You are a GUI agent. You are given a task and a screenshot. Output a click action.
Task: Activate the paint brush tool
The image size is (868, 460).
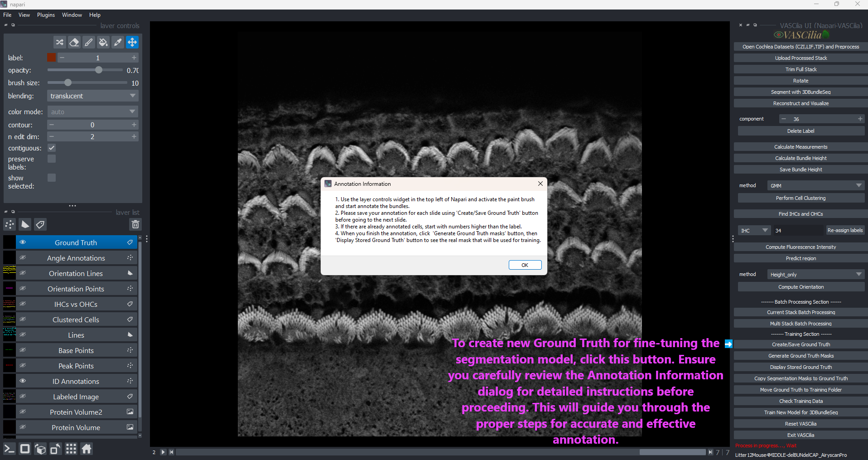pyautogui.click(x=89, y=43)
